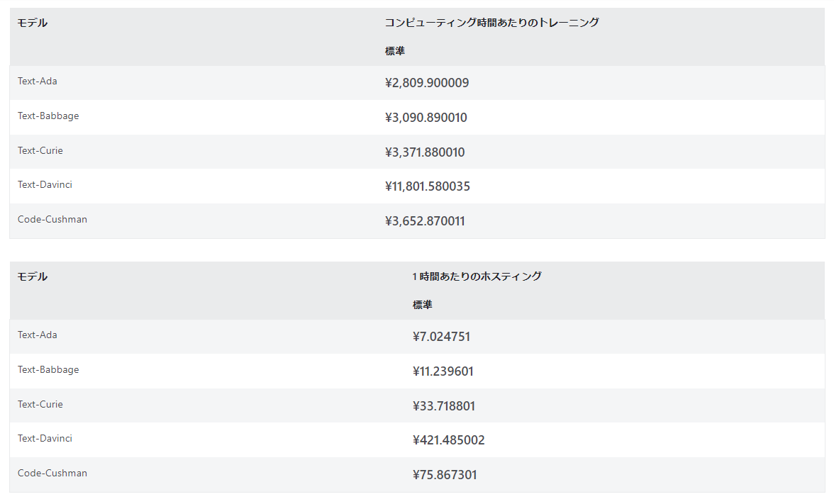Click the ¥3,652.870011 Code-Cushman training price
Image resolution: width=834 pixels, height=504 pixels.
click(425, 221)
